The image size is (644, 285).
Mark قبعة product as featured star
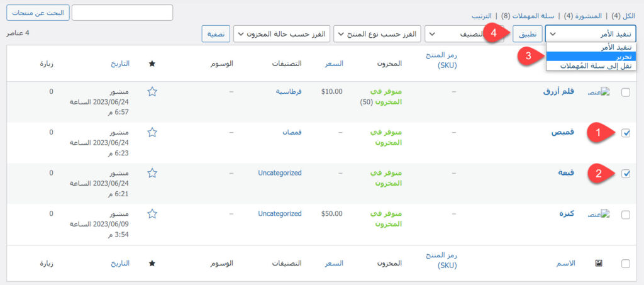click(x=152, y=173)
